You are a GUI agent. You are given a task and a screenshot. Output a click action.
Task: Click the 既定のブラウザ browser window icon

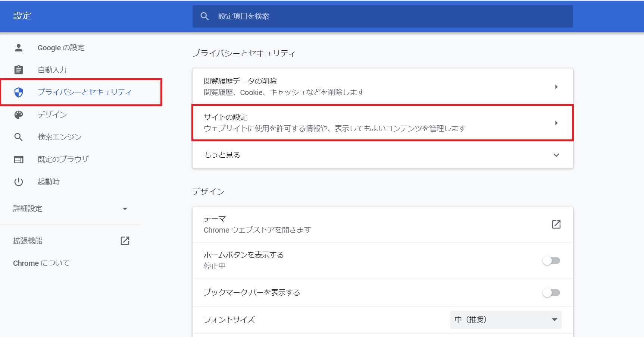coord(18,159)
